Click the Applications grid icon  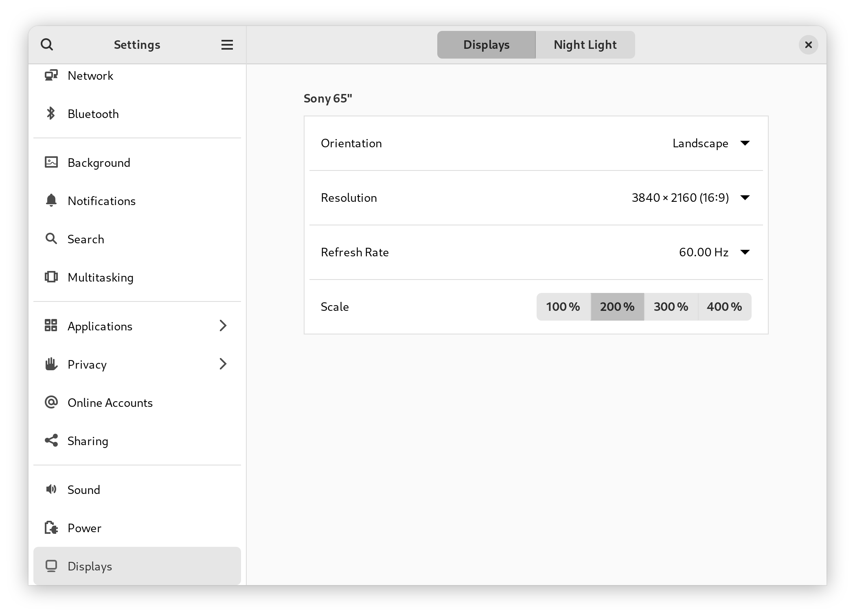tap(51, 325)
